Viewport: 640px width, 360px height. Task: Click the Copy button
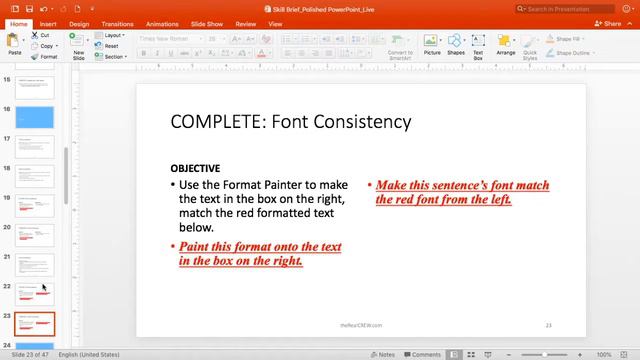coord(42,46)
